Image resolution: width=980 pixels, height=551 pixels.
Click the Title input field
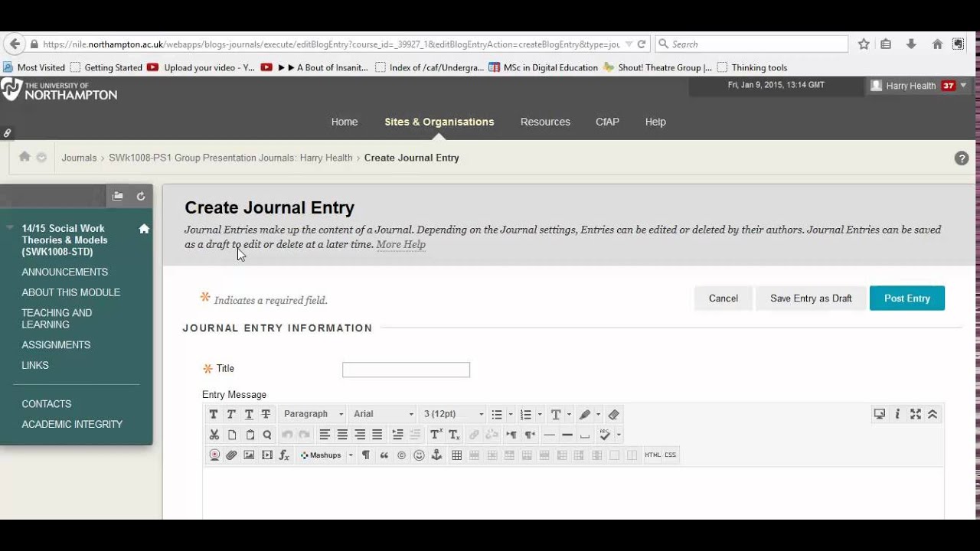coord(406,370)
